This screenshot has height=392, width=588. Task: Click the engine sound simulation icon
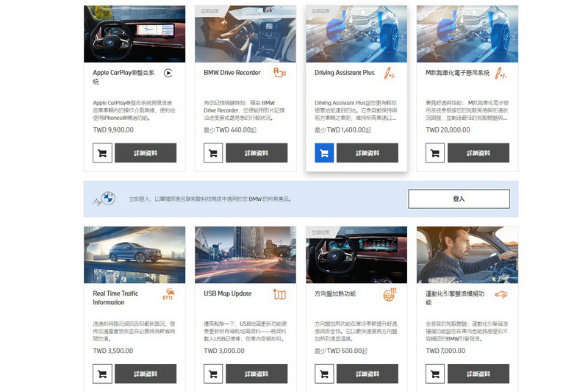click(501, 295)
